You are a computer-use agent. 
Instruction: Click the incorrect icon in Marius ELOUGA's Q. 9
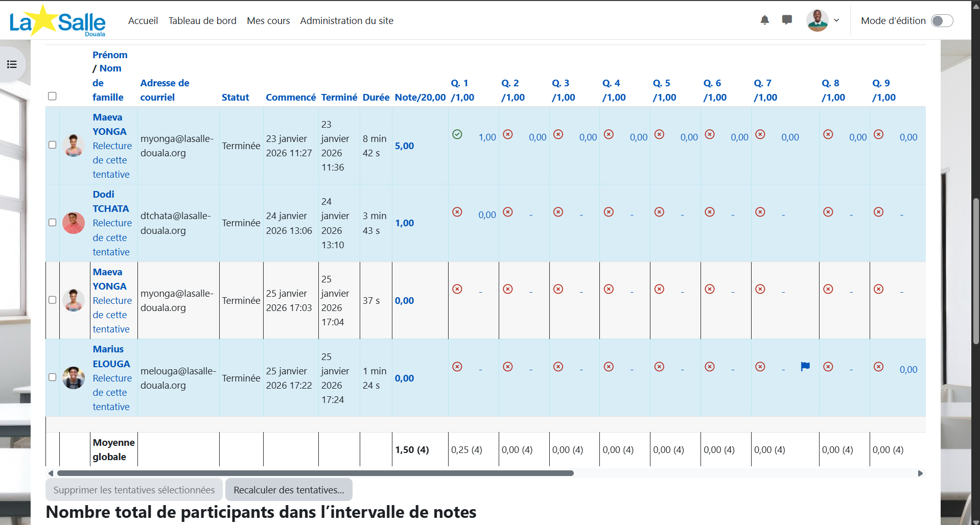(x=878, y=367)
